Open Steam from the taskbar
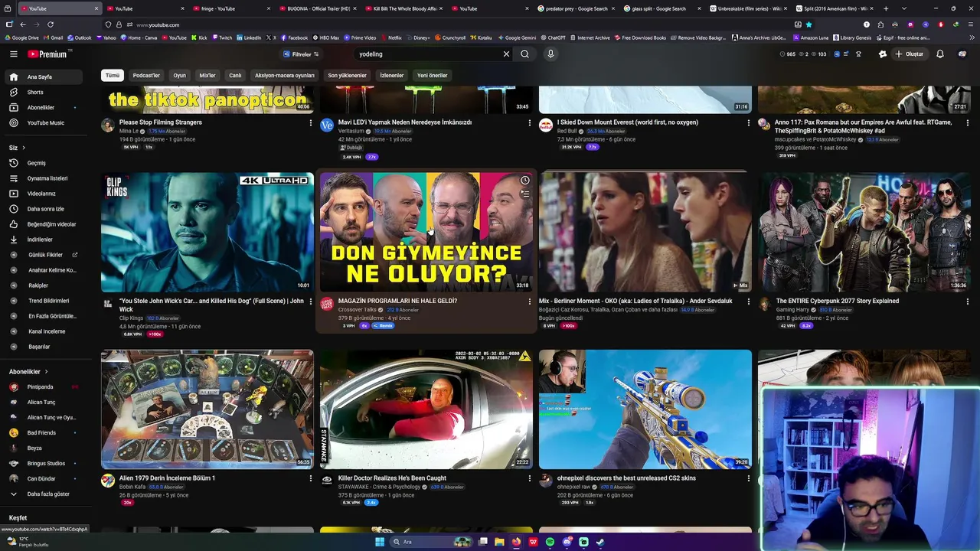Viewport: 980px width, 551px height. [x=600, y=542]
